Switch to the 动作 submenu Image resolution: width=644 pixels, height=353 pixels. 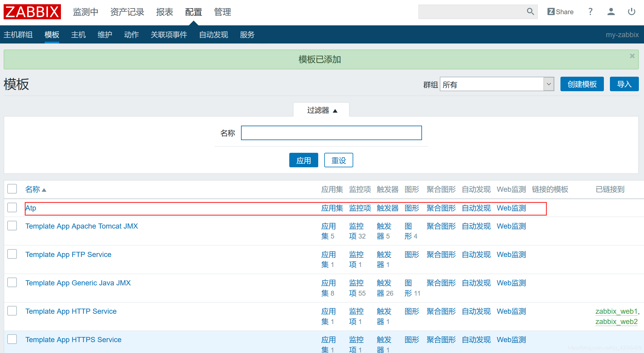pyautogui.click(x=132, y=35)
